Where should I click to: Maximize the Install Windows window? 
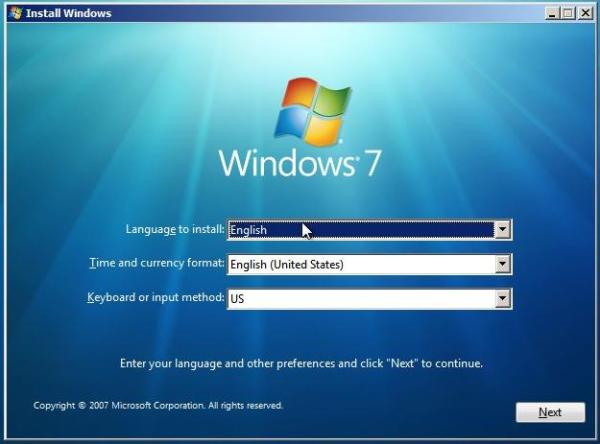coord(568,13)
